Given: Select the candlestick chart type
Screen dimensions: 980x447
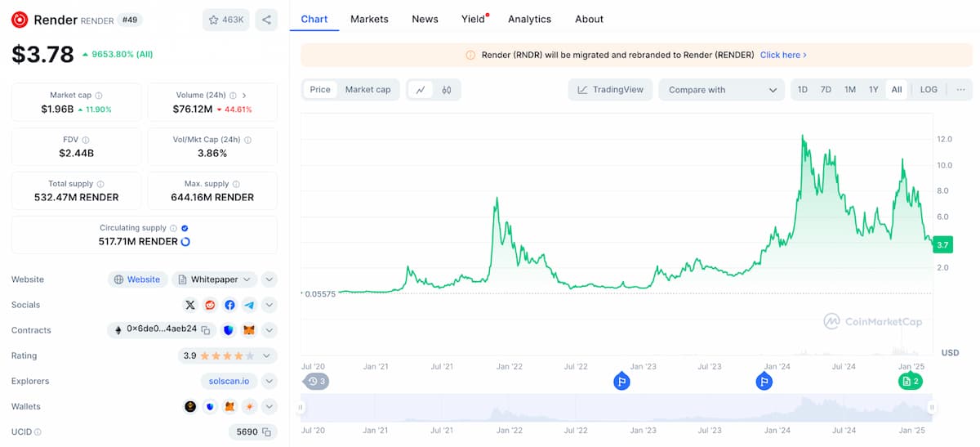Looking at the screenshot, I should pos(447,90).
